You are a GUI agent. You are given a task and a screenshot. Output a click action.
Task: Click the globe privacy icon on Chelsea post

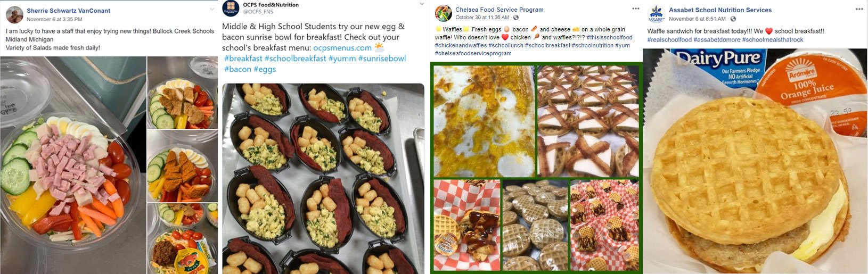516,18
